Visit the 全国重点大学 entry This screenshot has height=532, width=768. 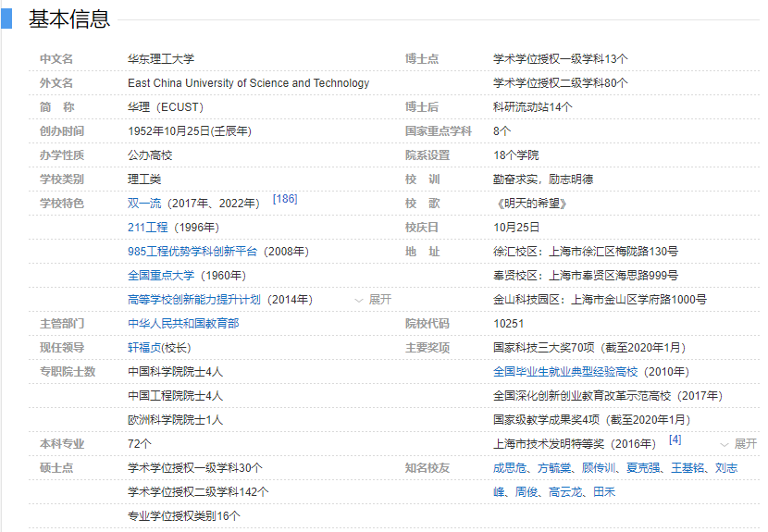click(x=161, y=275)
